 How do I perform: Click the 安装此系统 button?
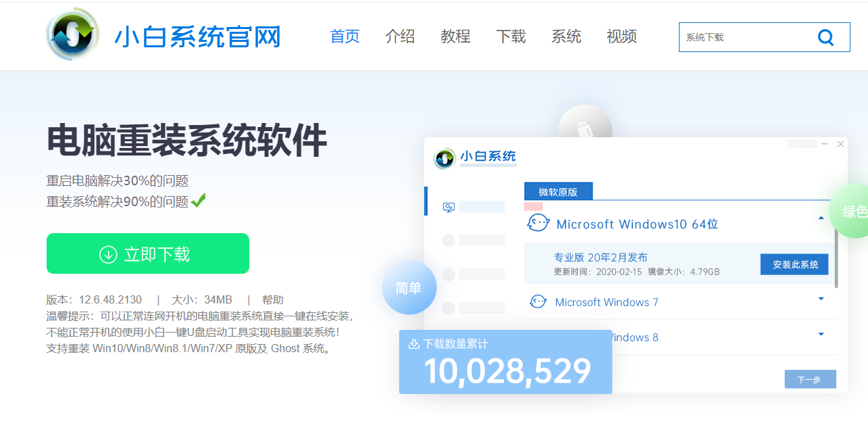(x=794, y=264)
